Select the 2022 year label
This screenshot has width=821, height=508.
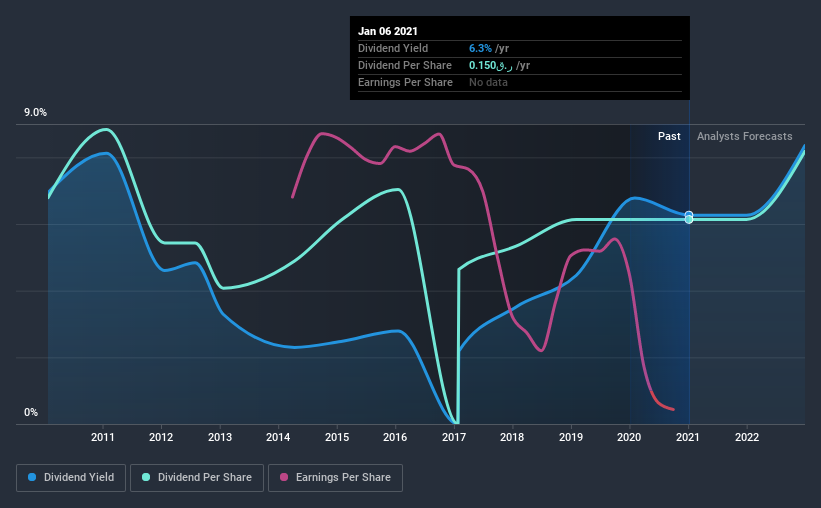pyautogui.click(x=747, y=437)
